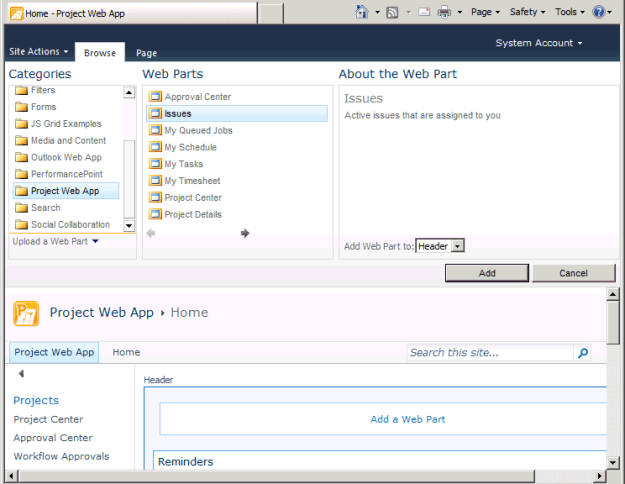This screenshot has height=484, width=625.
Task: Select the Issues web part
Action: click(x=237, y=114)
